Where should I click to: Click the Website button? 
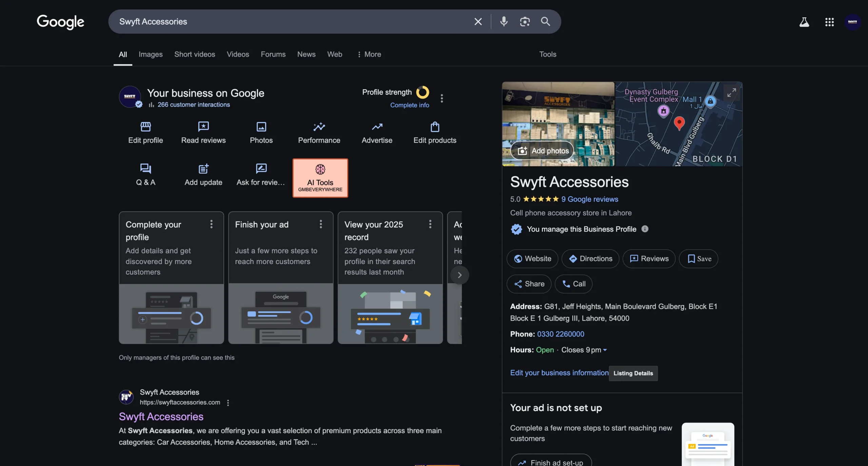[x=532, y=259]
